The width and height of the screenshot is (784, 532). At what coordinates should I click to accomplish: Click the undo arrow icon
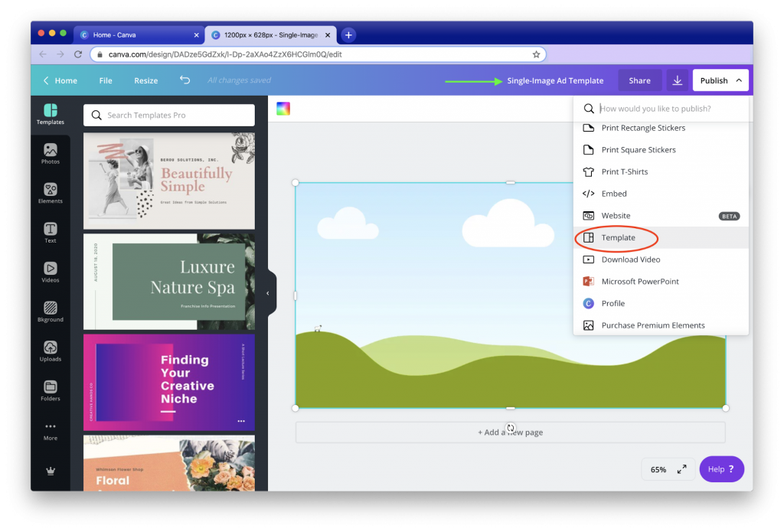click(185, 80)
